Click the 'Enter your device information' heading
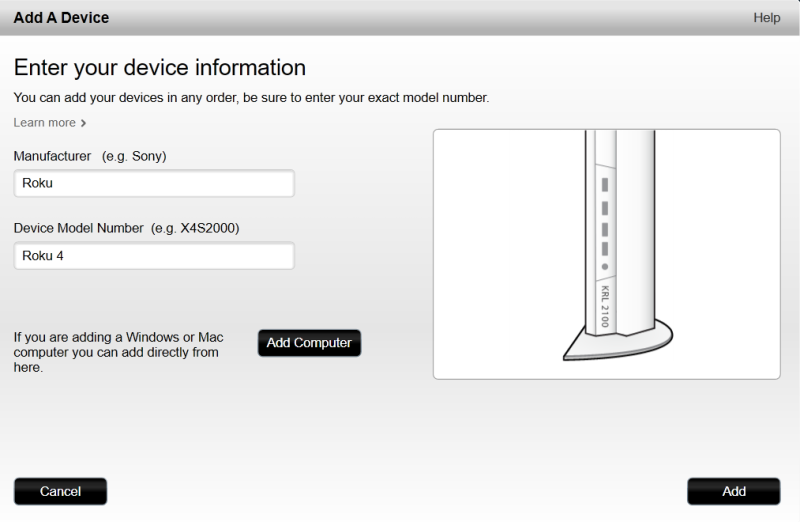 pos(160,68)
